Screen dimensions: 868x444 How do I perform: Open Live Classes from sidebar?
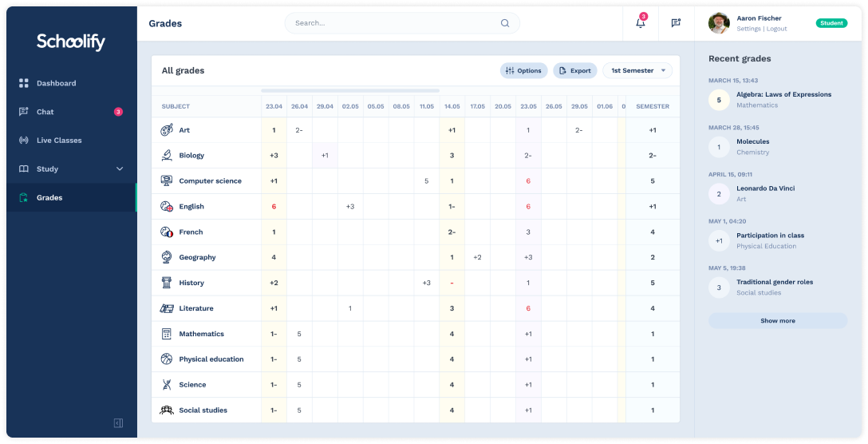point(71,141)
